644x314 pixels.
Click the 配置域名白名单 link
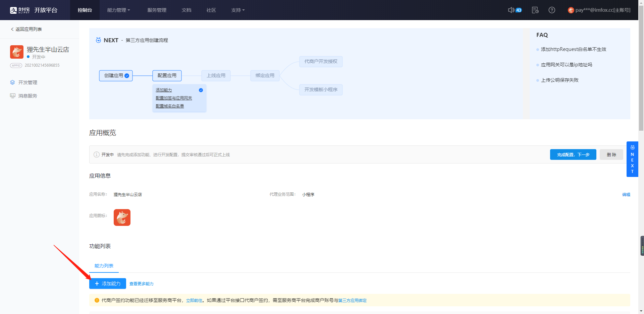tap(170, 106)
